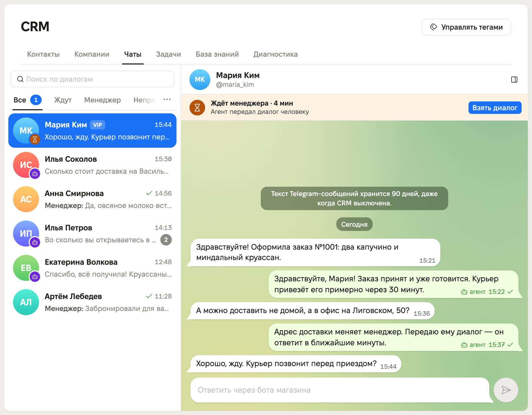532x415 pixels.
Task: Click the АС avatar of Анна Смирнова
Action: (26, 199)
